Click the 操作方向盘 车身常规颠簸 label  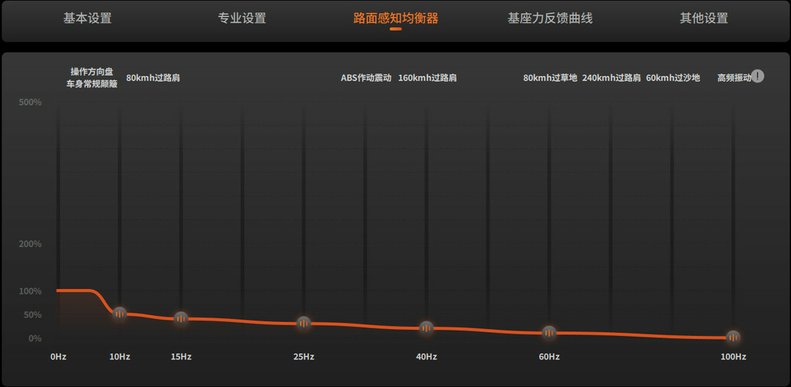[92, 78]
